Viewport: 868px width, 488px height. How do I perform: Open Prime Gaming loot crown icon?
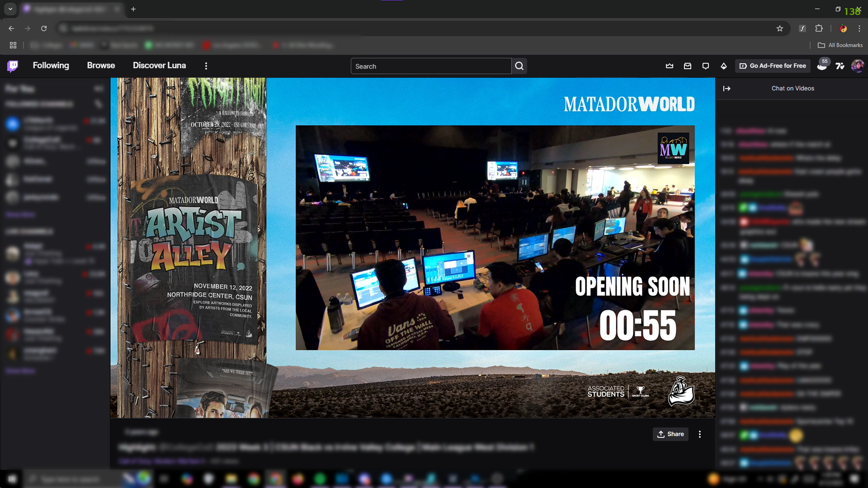click(670, 66)
